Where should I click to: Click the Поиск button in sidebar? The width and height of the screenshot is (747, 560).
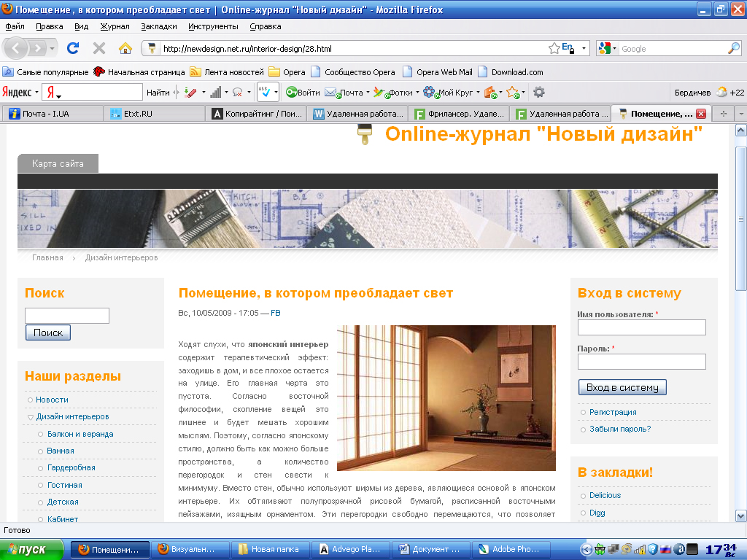48,332
